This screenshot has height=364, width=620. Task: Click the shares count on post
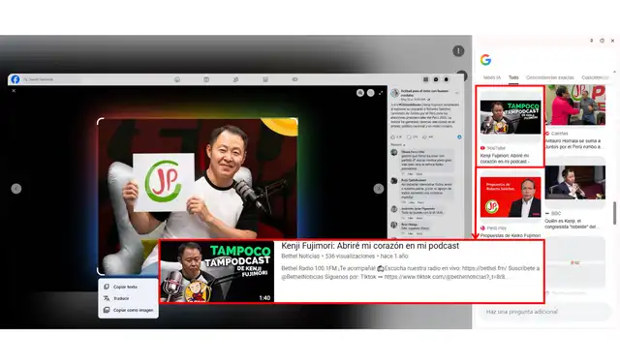click(427, 137)
